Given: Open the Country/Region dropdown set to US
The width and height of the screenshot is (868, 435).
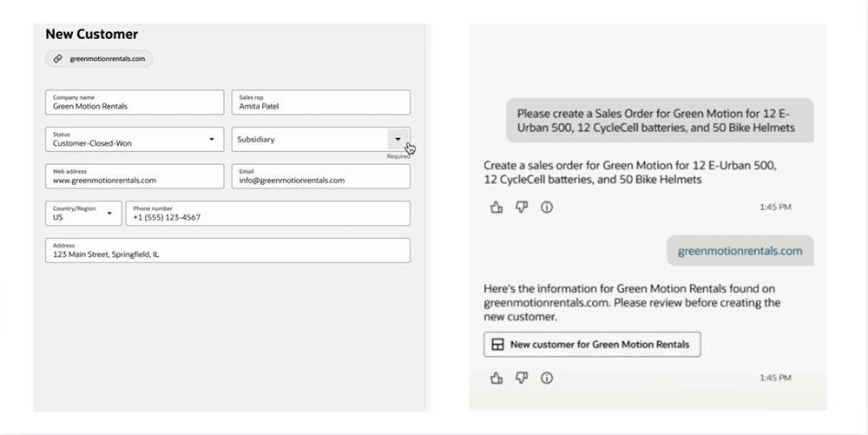Looking at the screenshot, I should coord(109,214).
